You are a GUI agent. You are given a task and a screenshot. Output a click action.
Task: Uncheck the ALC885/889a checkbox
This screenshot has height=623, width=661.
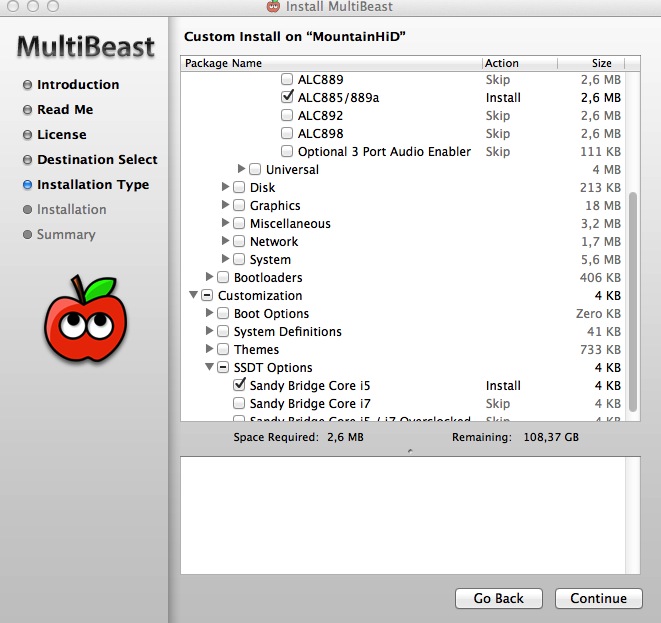tap(287, 97)
